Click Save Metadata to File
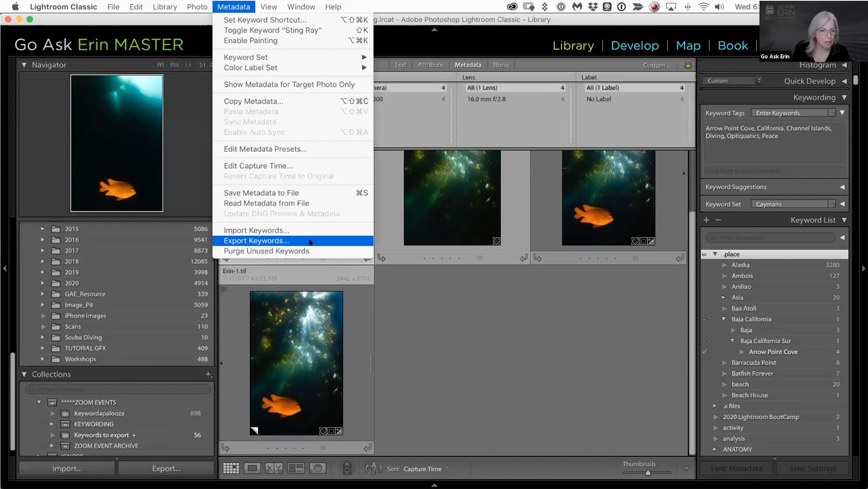Image resolution: width=868 pixels, height=489 pixels. coord(293,193)
